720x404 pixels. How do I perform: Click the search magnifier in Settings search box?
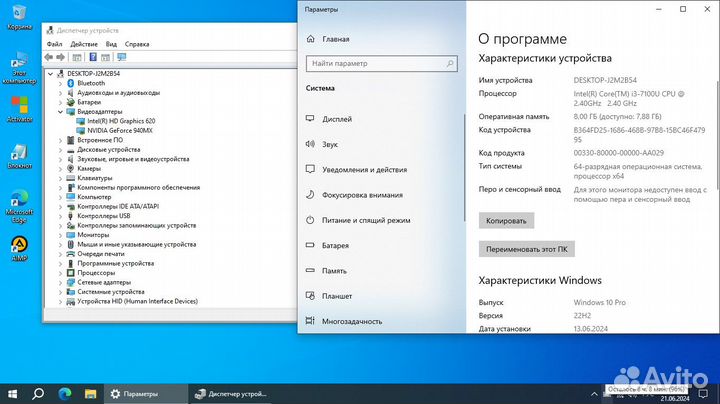pyautogui.click(x=450, y=63)
